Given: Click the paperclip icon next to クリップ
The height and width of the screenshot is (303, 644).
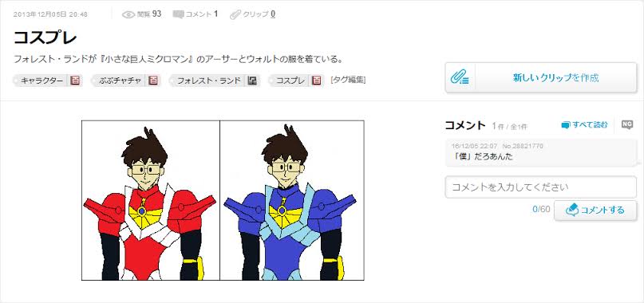Looking at the screenshot, I should 235,14.
